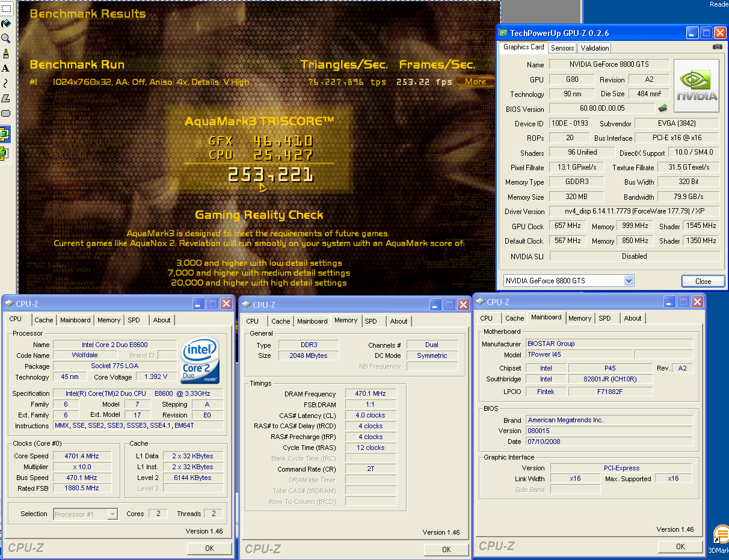Click the BIOS save chip icon in GPU-Z
Screen dimensions: 729x560
(663, 108)
